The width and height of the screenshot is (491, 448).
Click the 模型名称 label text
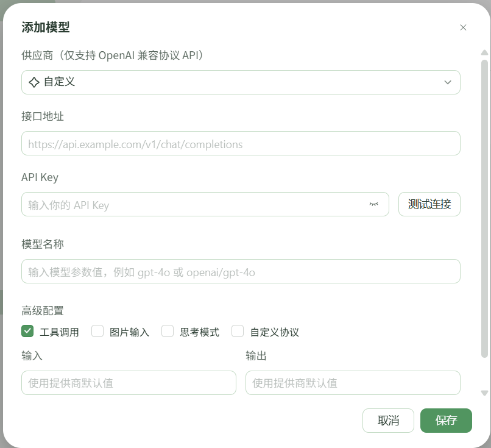pyautogui.click(x=43, y=244)
